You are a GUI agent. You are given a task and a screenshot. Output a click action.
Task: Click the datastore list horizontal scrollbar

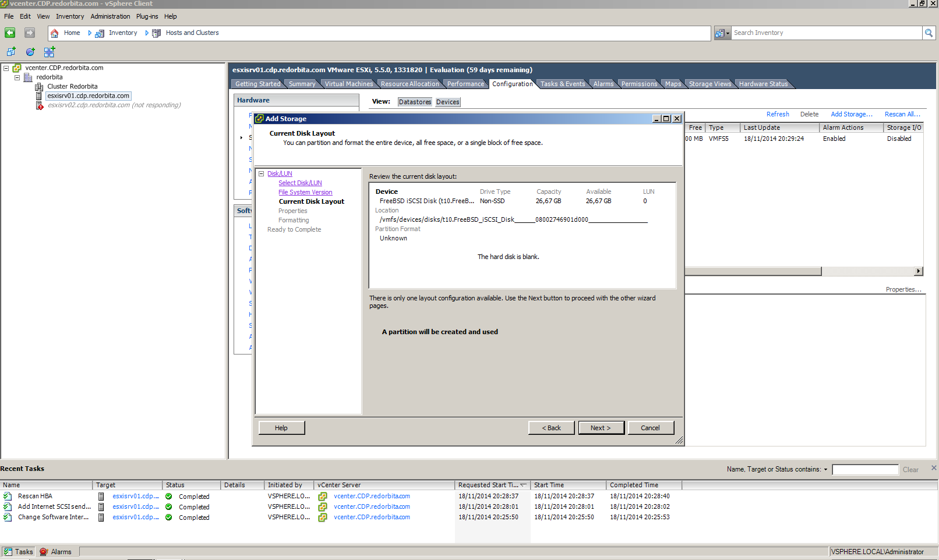click(x=753, y=271)
